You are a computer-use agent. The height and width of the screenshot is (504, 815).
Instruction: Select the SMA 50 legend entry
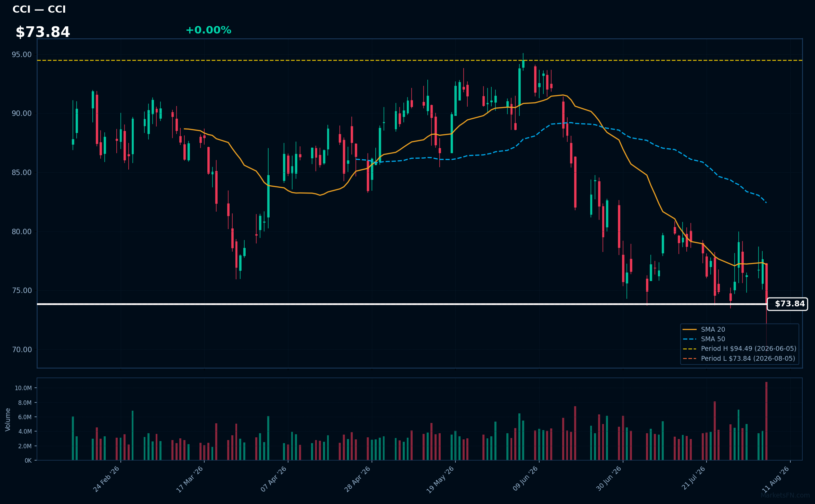(713, 339)
